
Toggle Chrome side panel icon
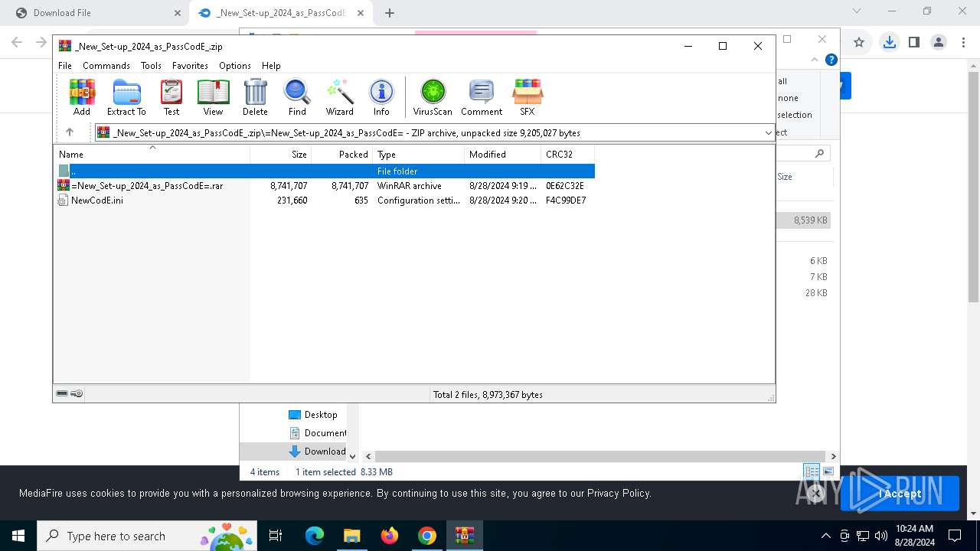[913, 43]
